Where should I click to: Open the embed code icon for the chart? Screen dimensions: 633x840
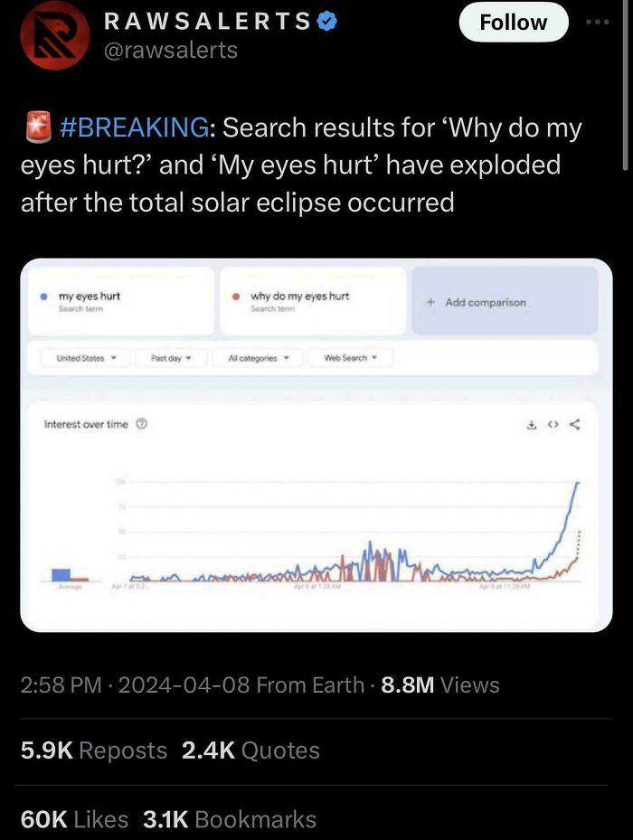point(554,423)
